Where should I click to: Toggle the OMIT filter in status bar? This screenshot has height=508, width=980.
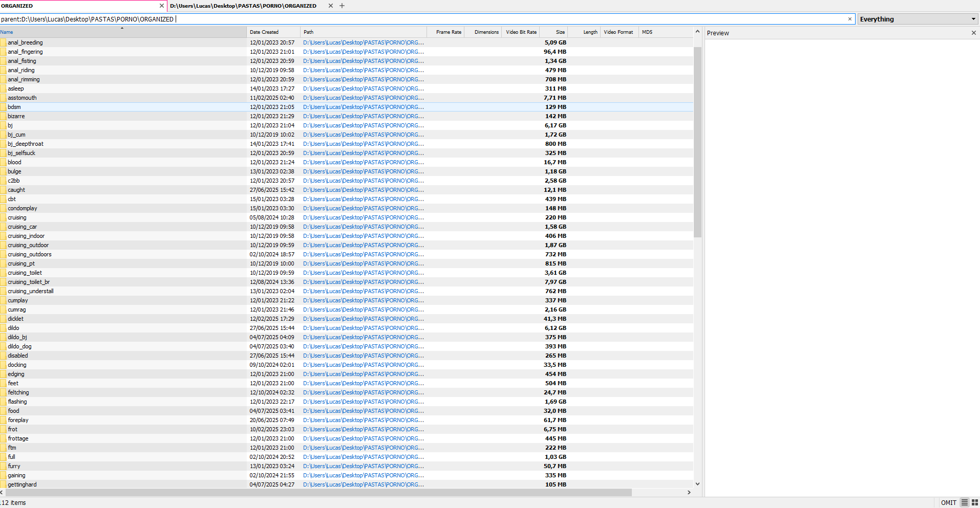pyautogui.click(x=948, y=502)
